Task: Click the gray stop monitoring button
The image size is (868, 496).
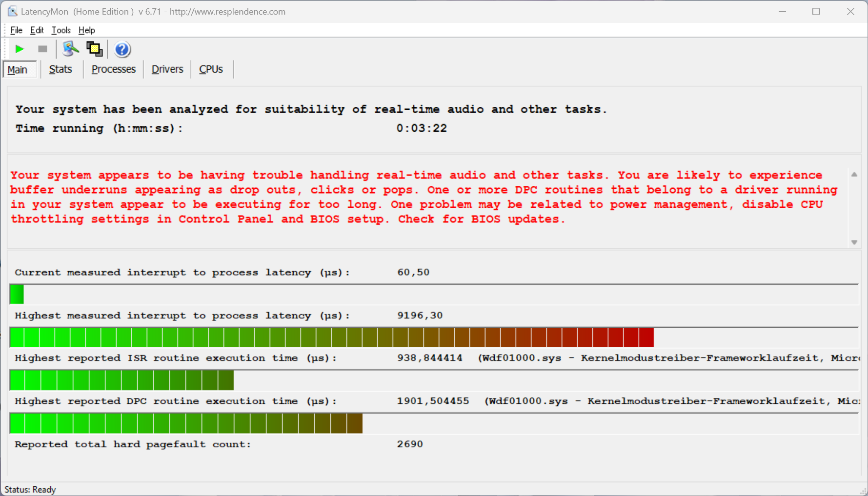Action: click(x=42, y=49)
